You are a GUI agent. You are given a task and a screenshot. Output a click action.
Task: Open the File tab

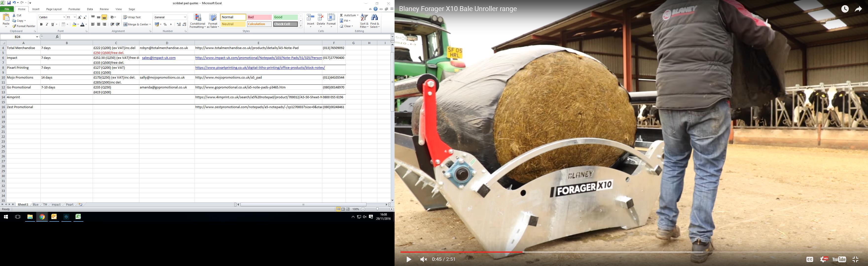coord(7,9)
